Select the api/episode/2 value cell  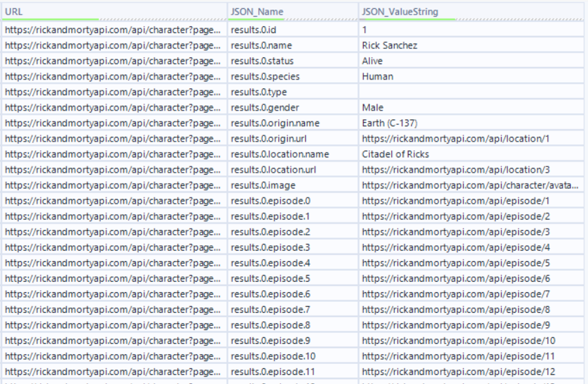(x=471, y=217)
